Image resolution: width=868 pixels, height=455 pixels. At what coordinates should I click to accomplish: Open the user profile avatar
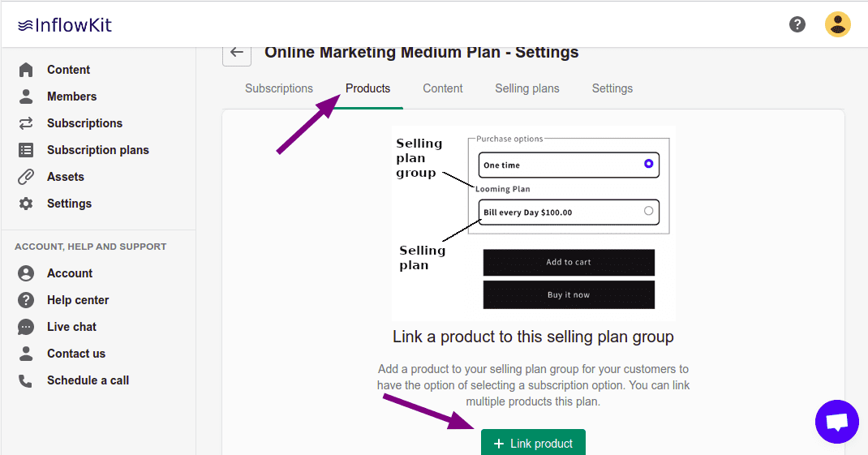tap(837, 24)
